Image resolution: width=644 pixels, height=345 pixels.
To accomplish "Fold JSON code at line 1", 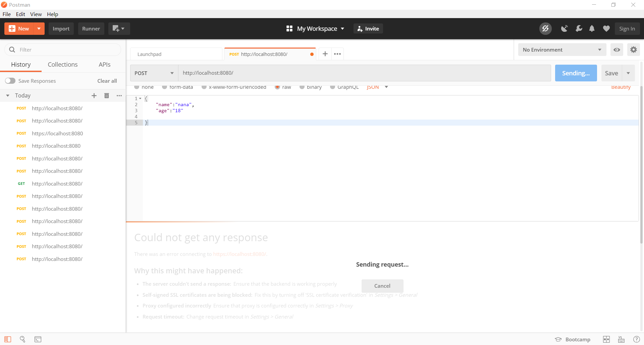I will (140, 98).
